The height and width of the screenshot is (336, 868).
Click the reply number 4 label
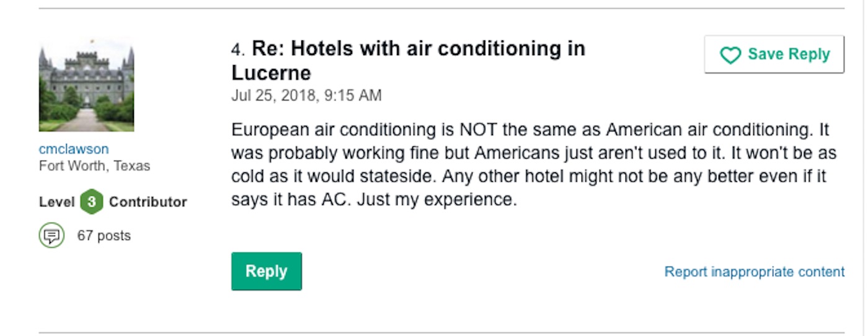pyautogui.click(x=238, y=49)
